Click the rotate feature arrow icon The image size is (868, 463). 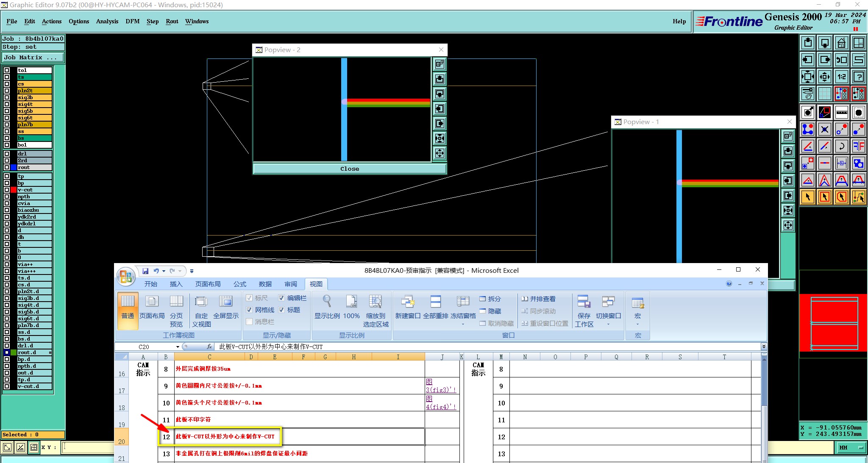click(841, 146)
